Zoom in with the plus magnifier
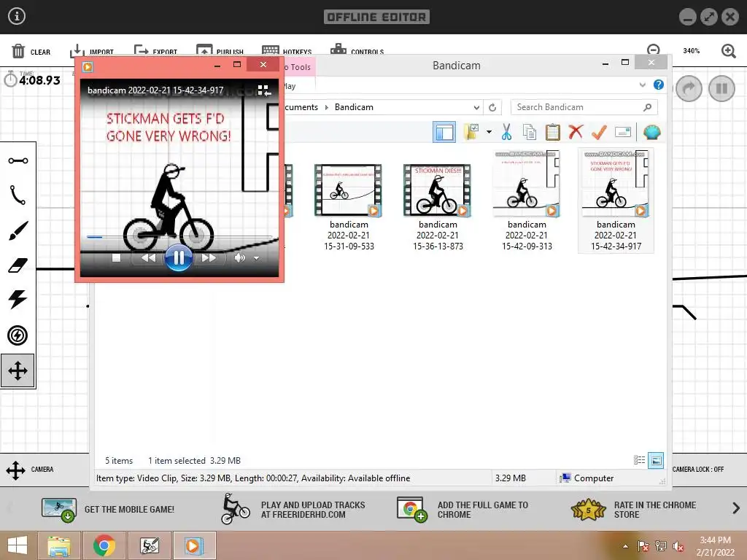The image size is (747, 560). tap(729, 50)
